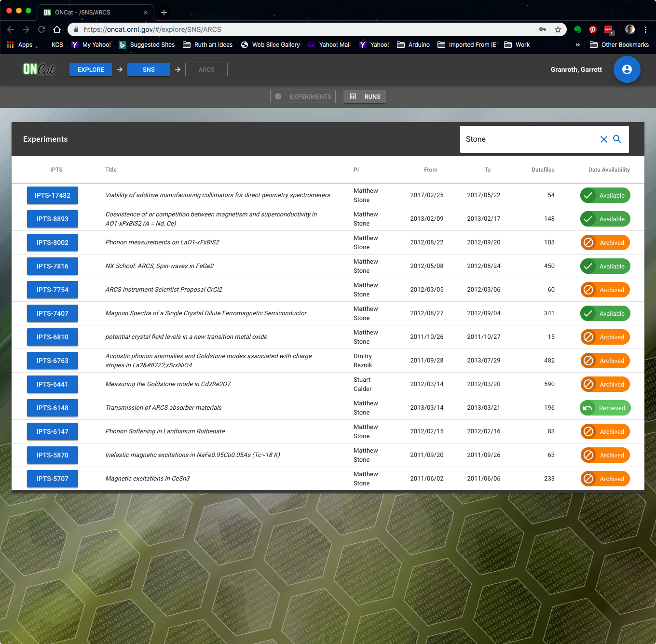Clear the Stone search text
This screenshot has width=656, height=644.
click(603, 139)
